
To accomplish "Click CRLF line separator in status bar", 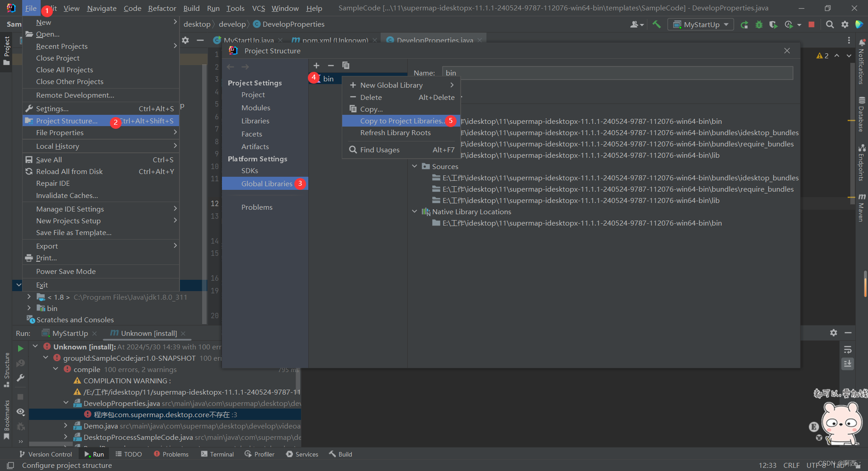I will pos(791,465).
